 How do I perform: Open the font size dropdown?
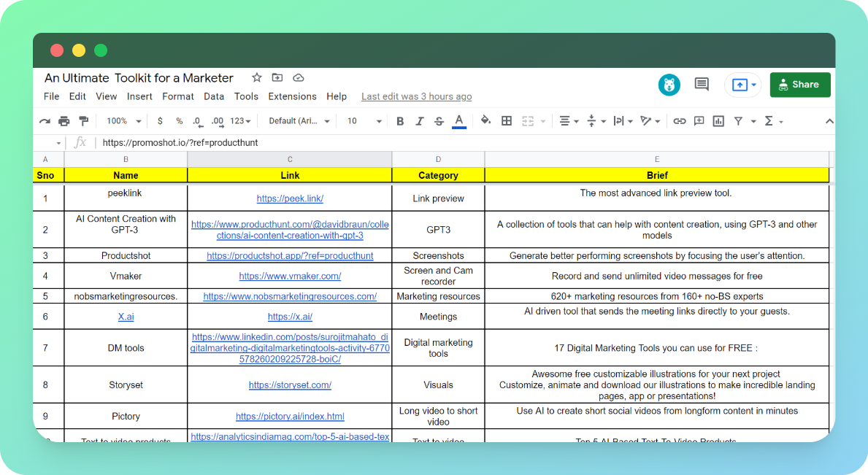tap(363, 121)
